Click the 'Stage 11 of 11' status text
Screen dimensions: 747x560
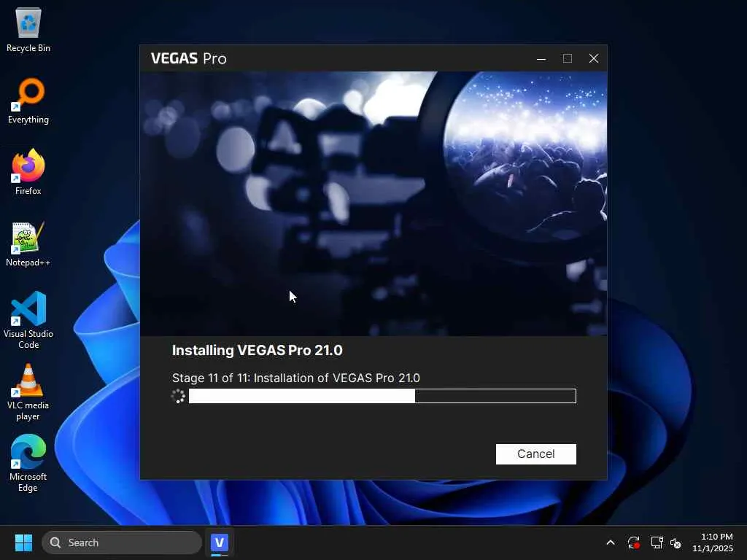tap(296, 378)
